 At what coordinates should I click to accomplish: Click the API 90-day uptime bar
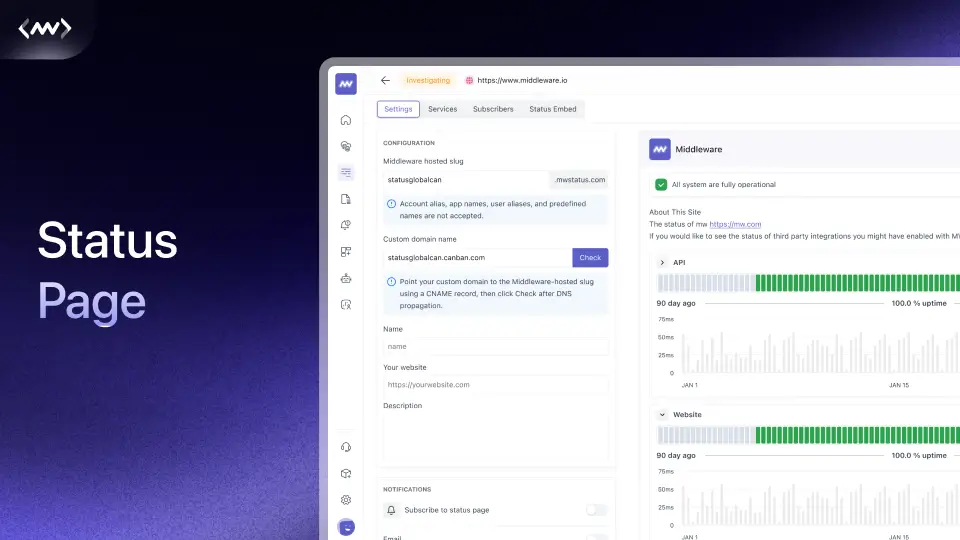(x=808, y=282)
